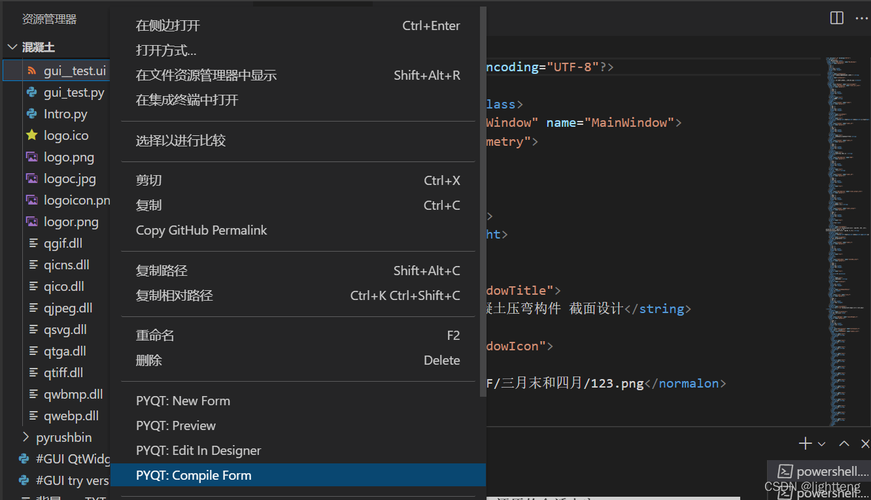This screenshot has height=500, width=871.
Task: Open Intro.py in the explorer
Action: click(65, 114)
